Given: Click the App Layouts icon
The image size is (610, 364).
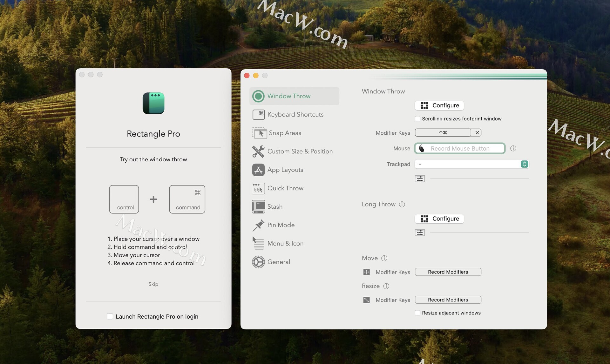Looking at the screenshot, I should (x=258, y=170).
